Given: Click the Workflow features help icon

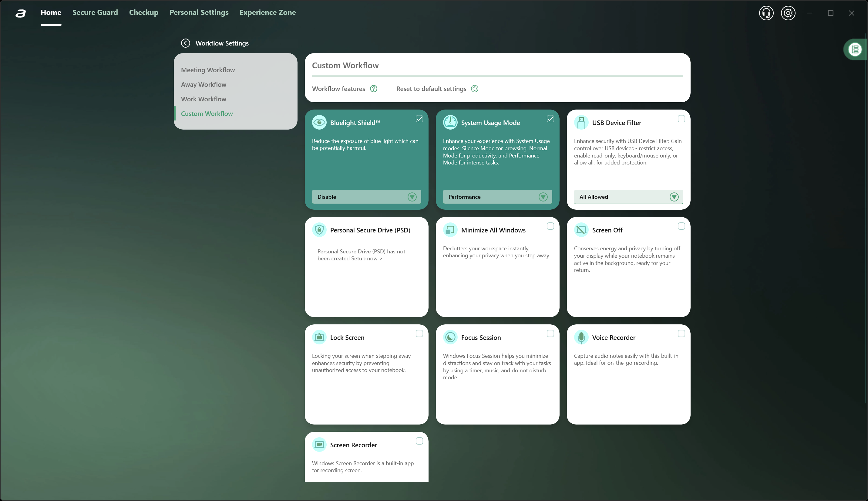Looking at the screenshot, I should pos(373,89).
